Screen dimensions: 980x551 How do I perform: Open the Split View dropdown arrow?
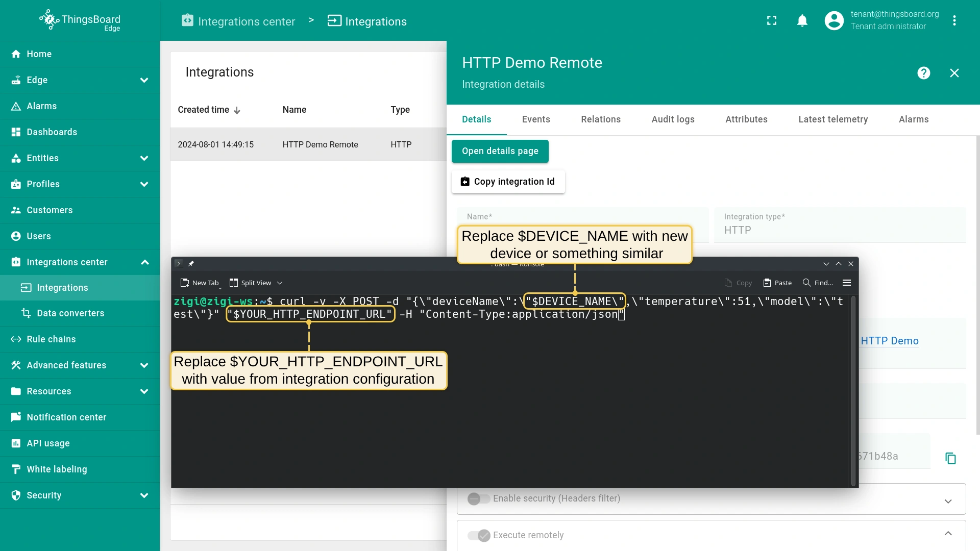(280, 283)
